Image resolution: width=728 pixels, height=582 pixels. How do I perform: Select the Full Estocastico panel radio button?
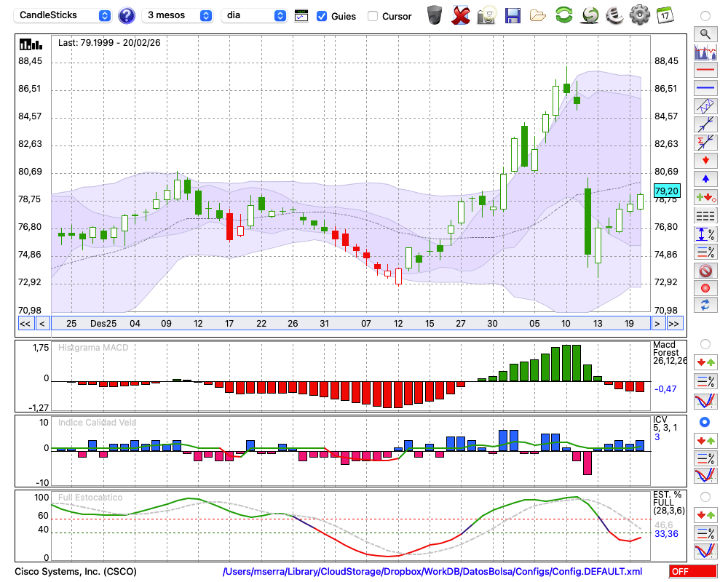[x=705, y=496]
